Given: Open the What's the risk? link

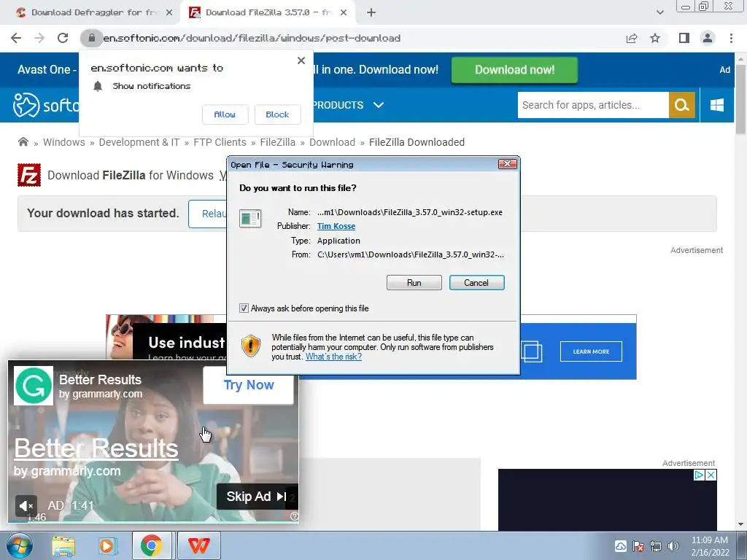Looking at the screenshot, I should click(x=333, y=357).
